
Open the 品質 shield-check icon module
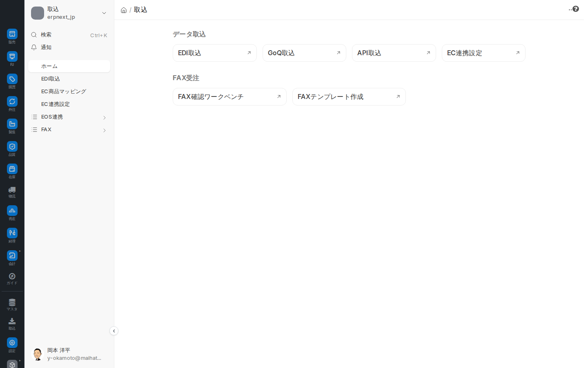[12, 146]
